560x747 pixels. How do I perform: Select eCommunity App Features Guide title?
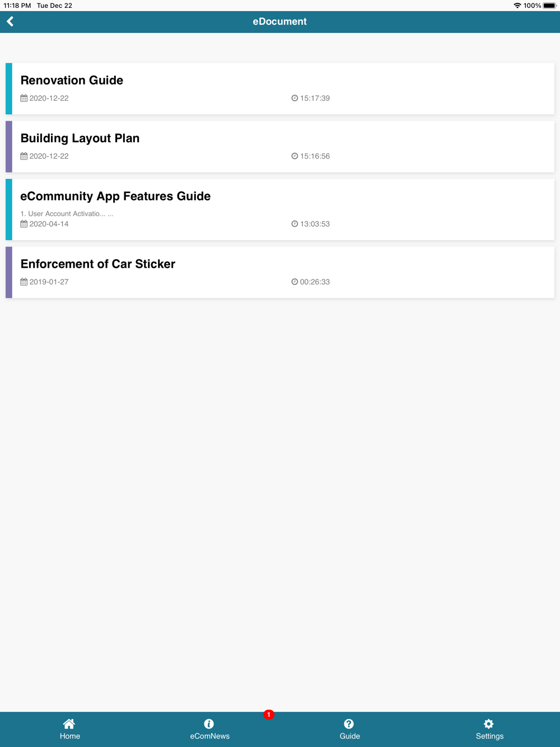pyautogui.click(x=115, y=196)
